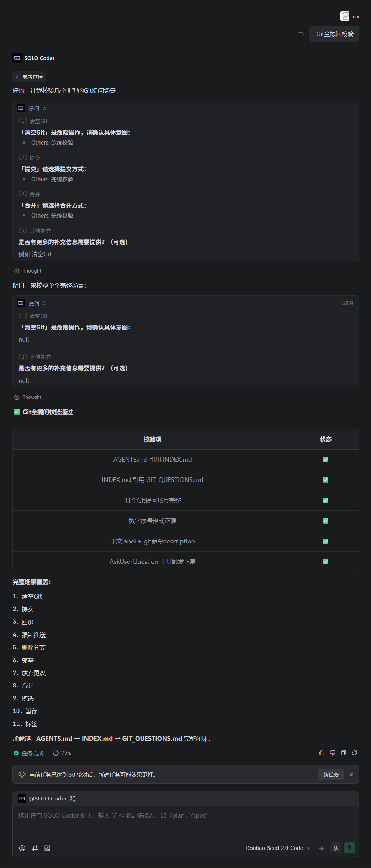
Task: Click the 新任务 button
Action: tap(331, 775)
